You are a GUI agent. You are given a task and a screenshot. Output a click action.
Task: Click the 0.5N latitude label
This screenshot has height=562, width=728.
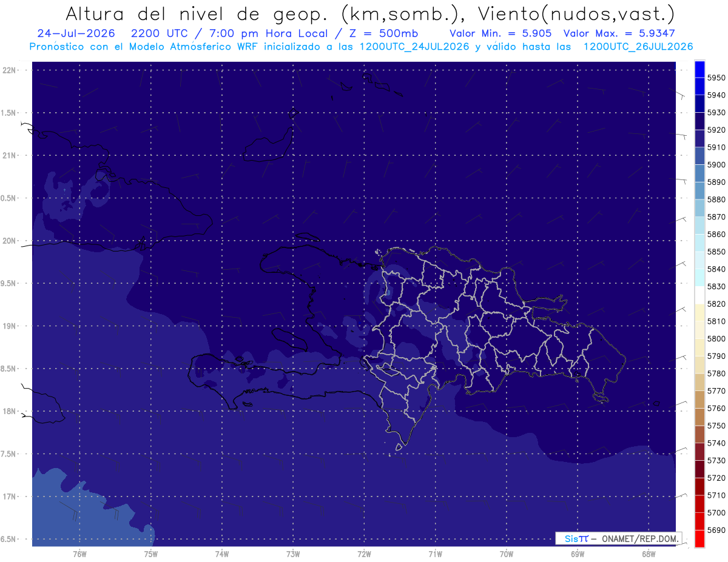click(x=9, y=198)
